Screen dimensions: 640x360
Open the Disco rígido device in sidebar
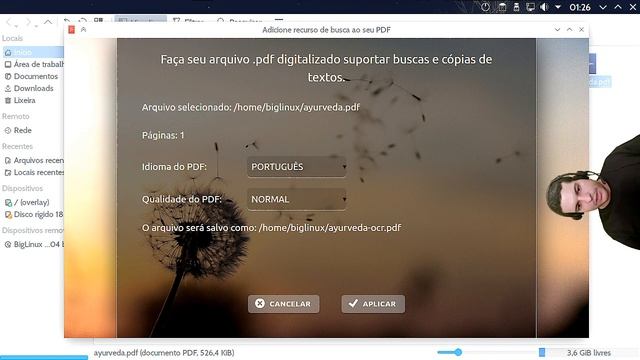click(33, 214)
